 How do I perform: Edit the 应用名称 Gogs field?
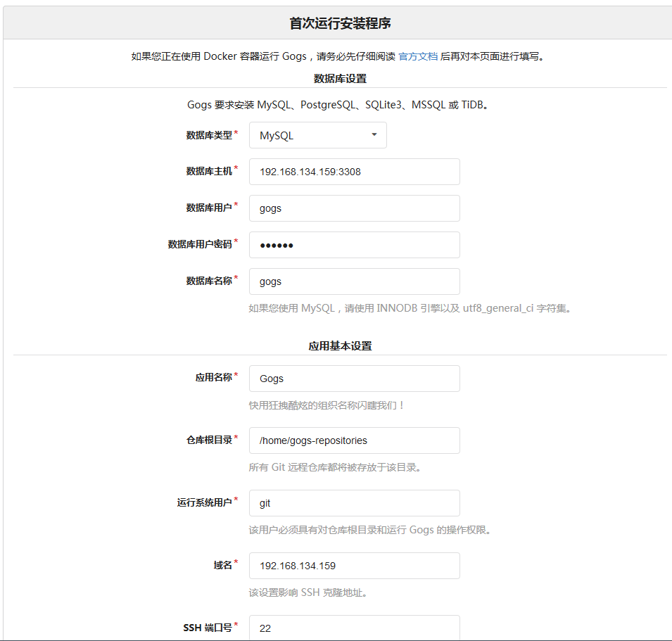pos(355,379)
